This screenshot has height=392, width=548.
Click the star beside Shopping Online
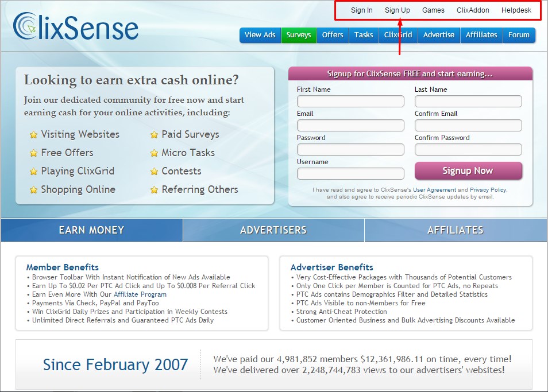[x=33, y=189]
